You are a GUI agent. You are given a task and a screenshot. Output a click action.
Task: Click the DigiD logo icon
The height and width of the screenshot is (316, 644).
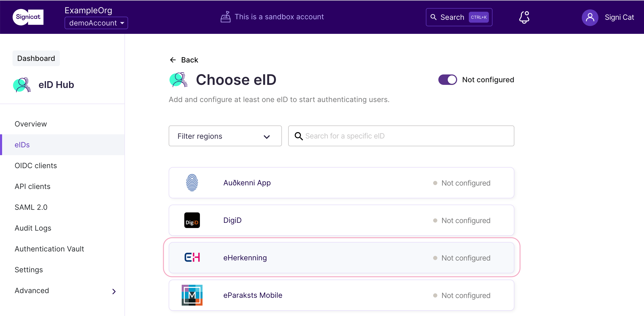[192, 220]
